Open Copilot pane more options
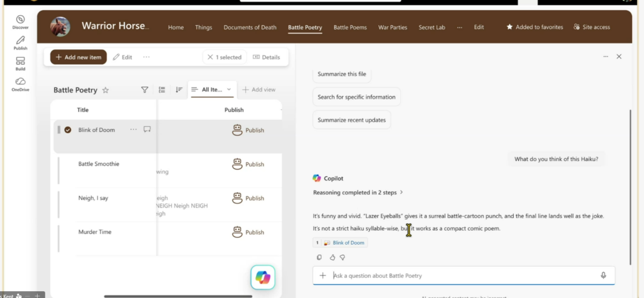This screenshot has width=644, height=298. pyautogui.click(x=606, y=57)
